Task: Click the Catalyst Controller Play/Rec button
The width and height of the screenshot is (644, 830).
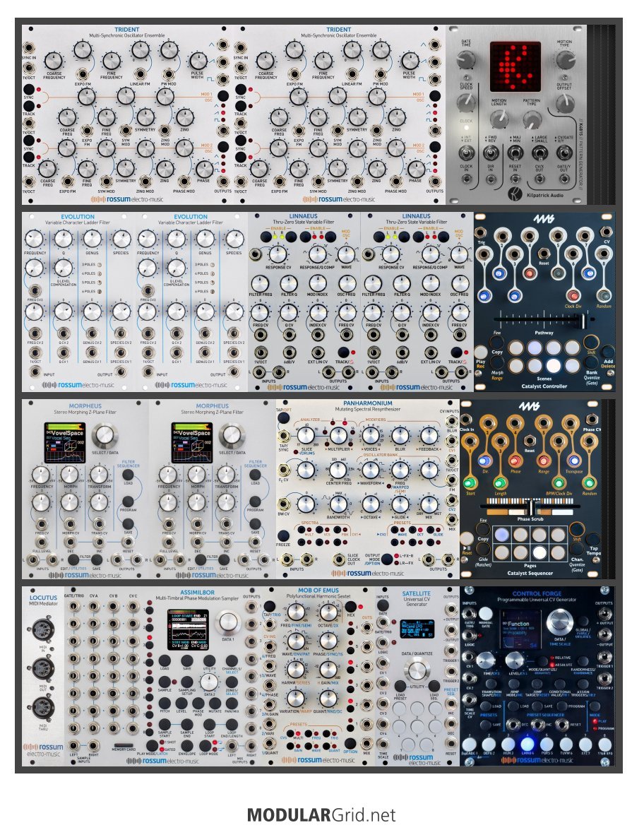Action: tap(481, 352)
